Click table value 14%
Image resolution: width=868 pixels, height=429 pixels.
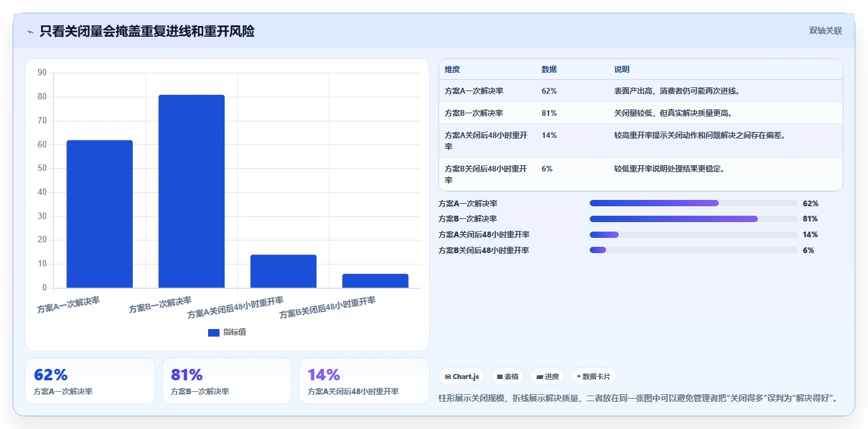549,135
